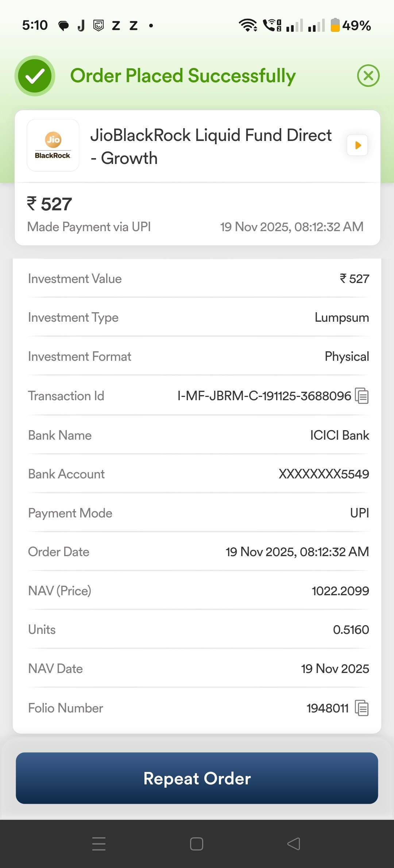
Task: Close the order confirmation screen
Action: pyautogui.click(x=368, y=76)
